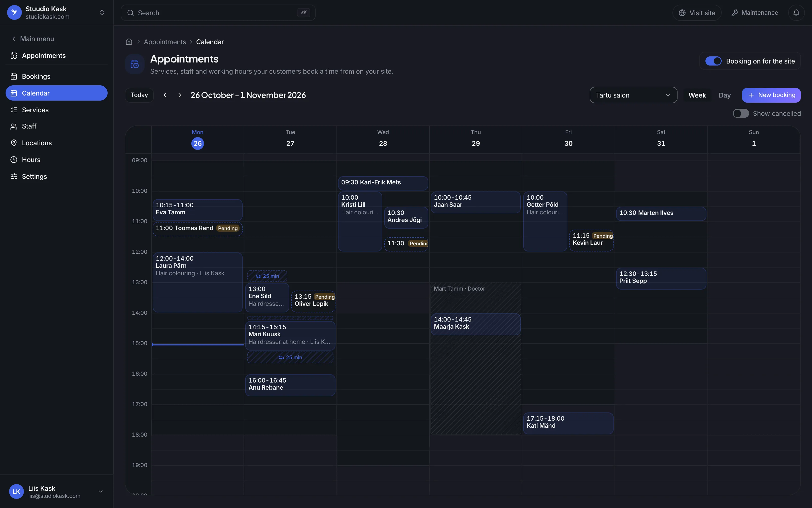The height and width of the screenshot is (508, 812).
Task: Go to next week arrow
Action: 180,95
